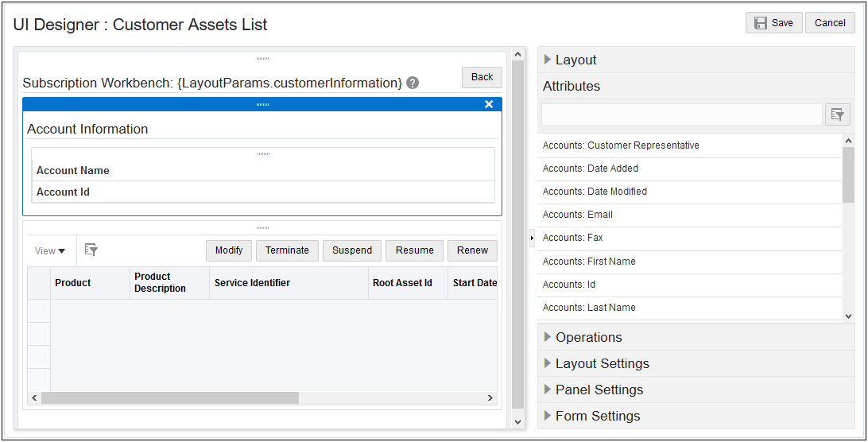Click the attributes search filter icon
868x442 pixels.
pyautogui.click(x=837, y=114)
